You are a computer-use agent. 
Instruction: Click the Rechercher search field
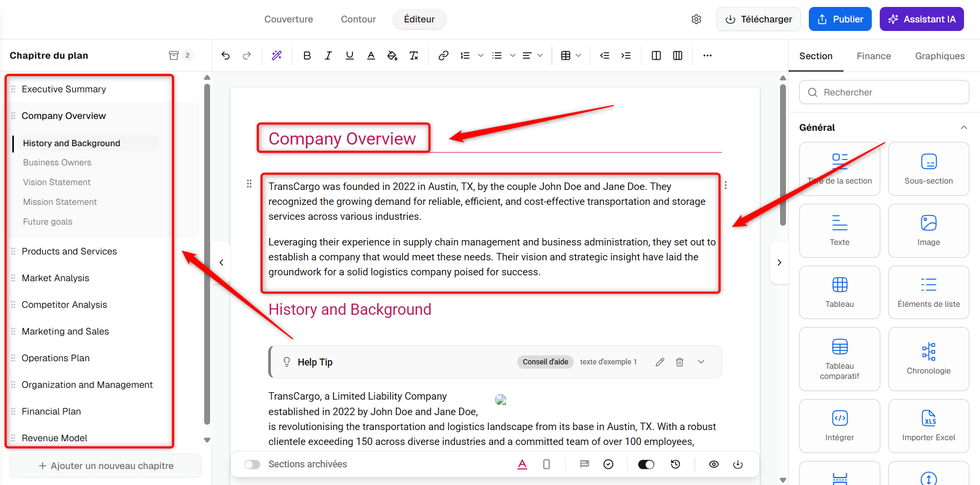pos(884,92)
